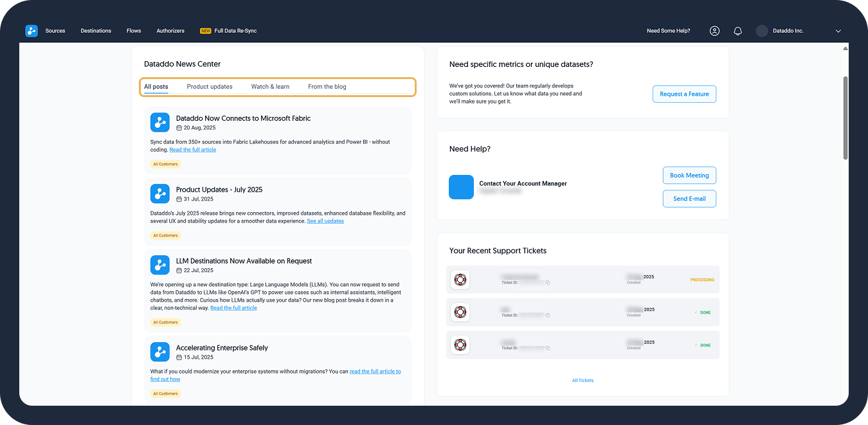Go to the Flows page
Viewport: 868px width, 425px height.
click(134, 31)
